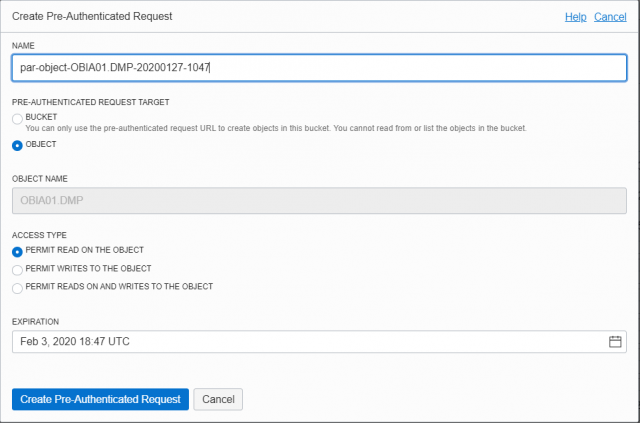
Task: Click the bucket description helper text
Action: point(276,128)
